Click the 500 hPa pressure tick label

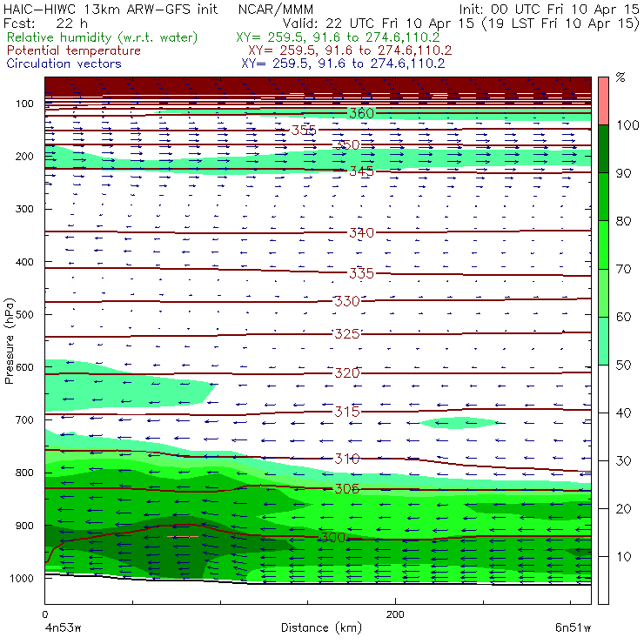tap(24, 315)
